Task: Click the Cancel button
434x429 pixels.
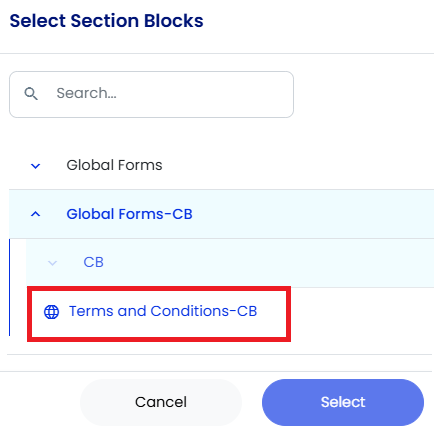Action: click(161, 402)
